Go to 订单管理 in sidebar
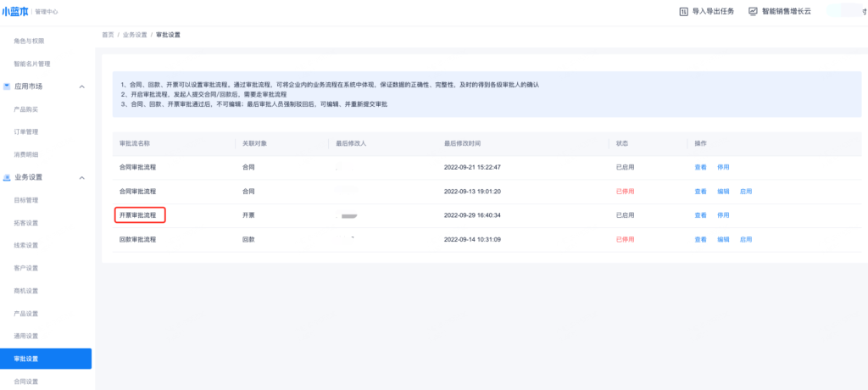This screenshot has width=868, height=390. click(26, 131)
